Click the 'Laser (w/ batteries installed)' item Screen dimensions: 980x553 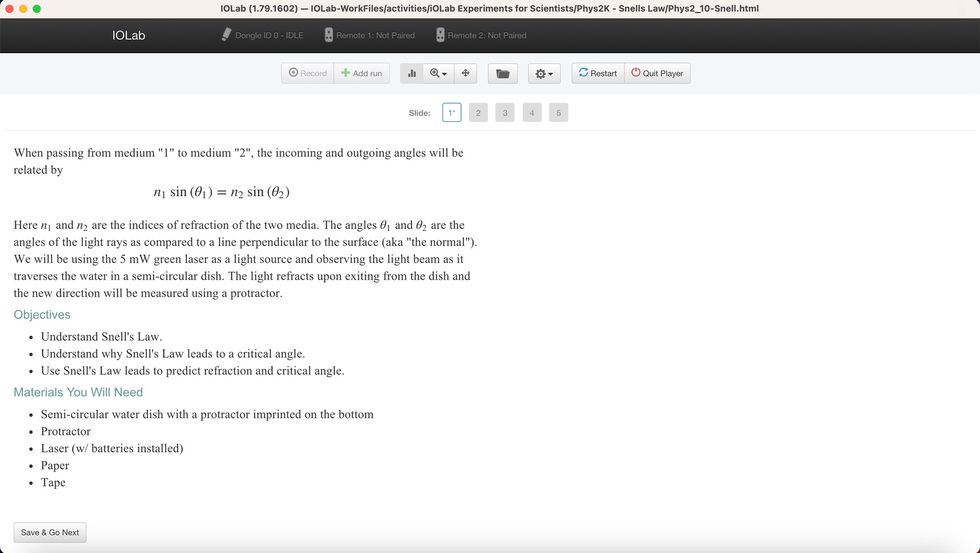click(x=112, y=449)
